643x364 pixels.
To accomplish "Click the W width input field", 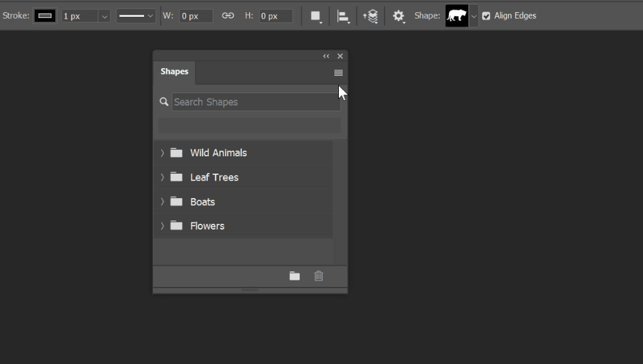I will point(196,16).
